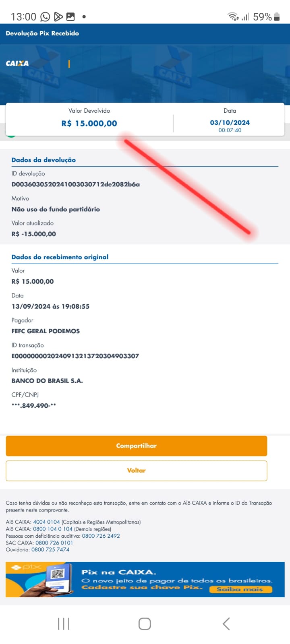Click the Compartilhar button
Viewport: 290px width, 644px height.
137,446
